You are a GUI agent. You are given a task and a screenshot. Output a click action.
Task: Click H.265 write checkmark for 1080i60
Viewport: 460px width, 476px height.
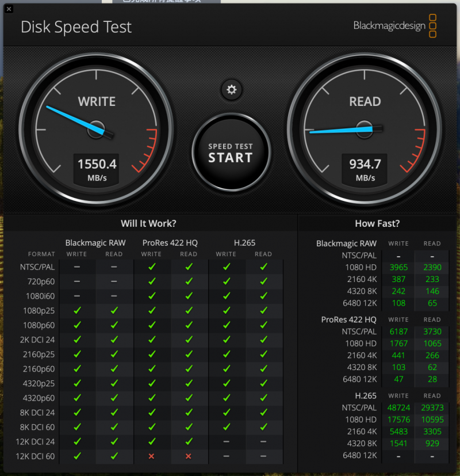pos(227,296)
